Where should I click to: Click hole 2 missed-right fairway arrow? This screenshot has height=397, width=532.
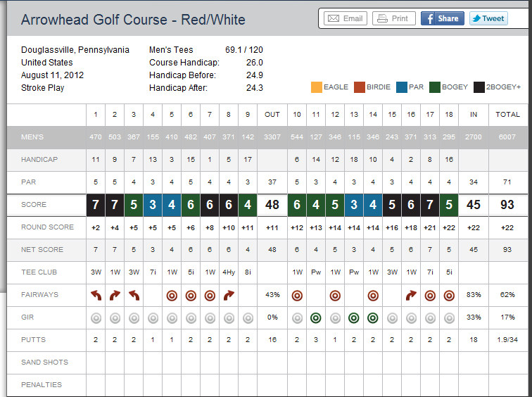115,295
